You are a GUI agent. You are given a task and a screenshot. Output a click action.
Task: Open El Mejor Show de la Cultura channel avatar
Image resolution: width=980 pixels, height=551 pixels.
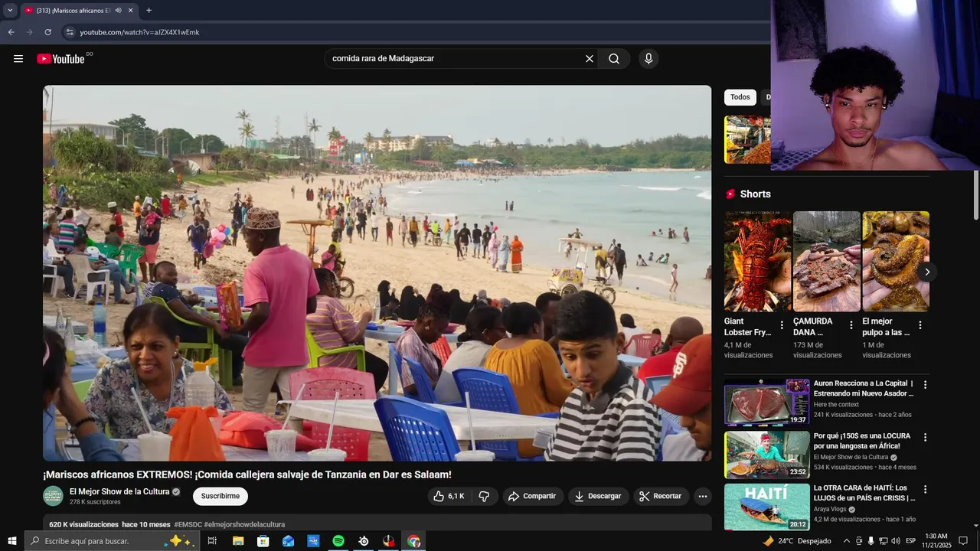53,496
